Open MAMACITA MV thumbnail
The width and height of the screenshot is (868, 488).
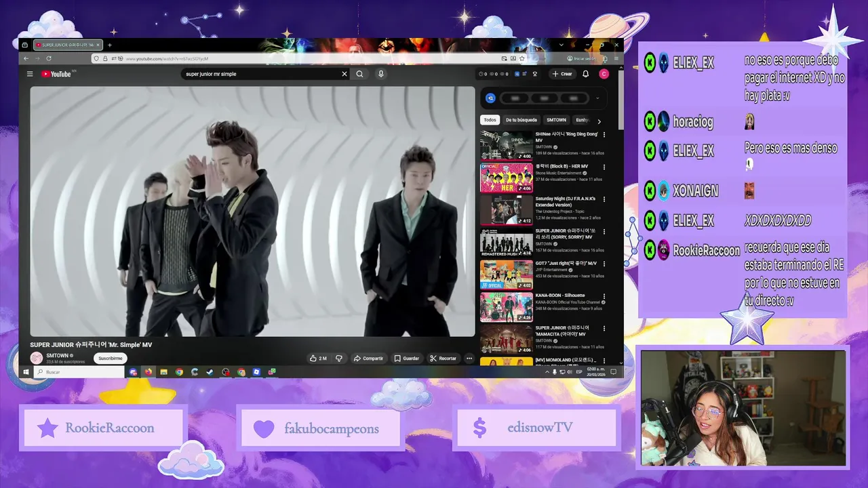tap(507, 340)
